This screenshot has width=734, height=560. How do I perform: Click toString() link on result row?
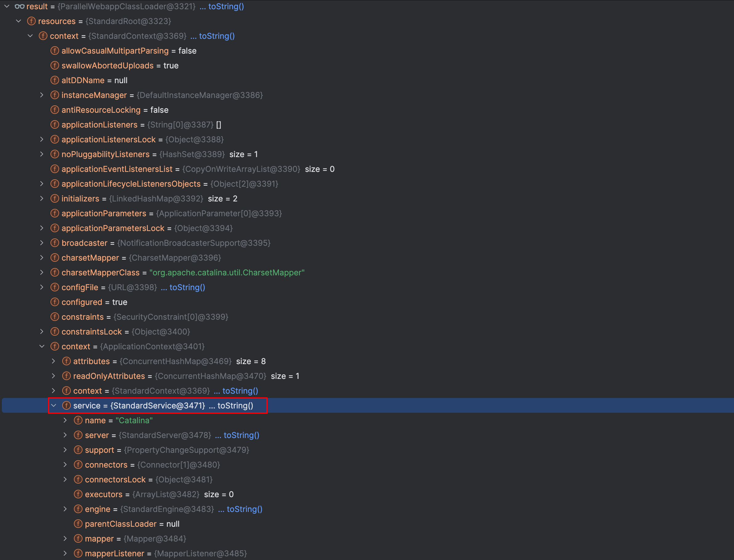pyautogui.click(x=226, y=6)
